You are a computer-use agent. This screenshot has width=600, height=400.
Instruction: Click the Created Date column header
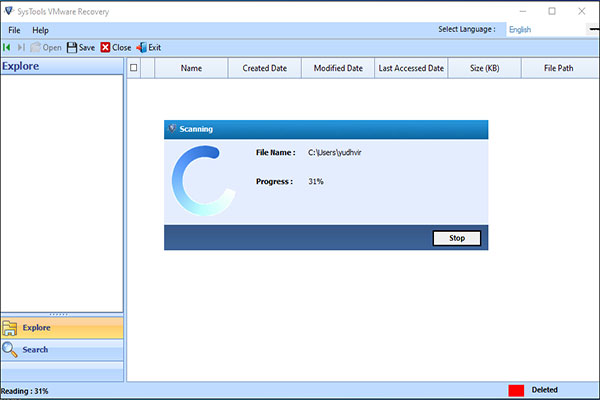[264, 68]
